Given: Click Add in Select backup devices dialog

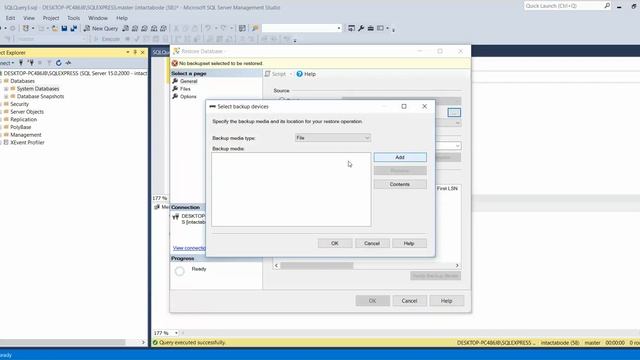Looking at the screenshot, I should (400, 157).
